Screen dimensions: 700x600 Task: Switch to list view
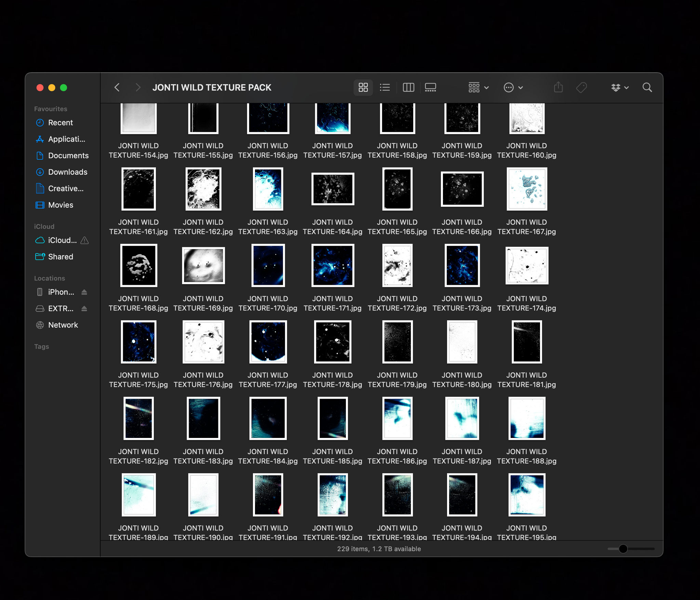(385, 88)
